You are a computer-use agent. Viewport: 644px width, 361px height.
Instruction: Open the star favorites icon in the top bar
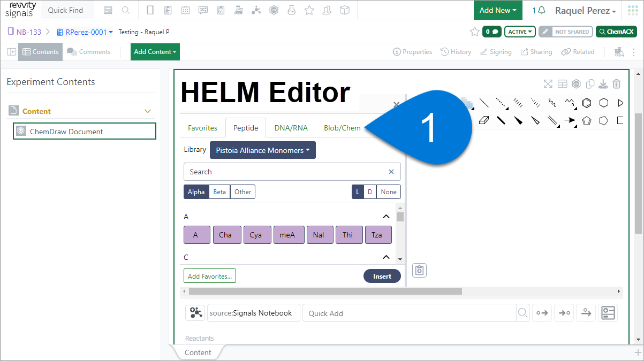pos(309,10)
